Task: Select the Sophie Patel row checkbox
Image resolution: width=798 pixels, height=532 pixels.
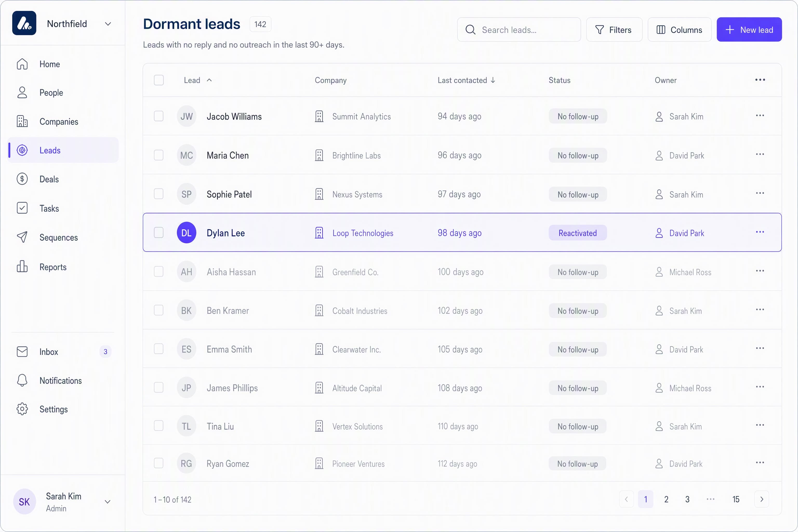Action: pos(159,194)
